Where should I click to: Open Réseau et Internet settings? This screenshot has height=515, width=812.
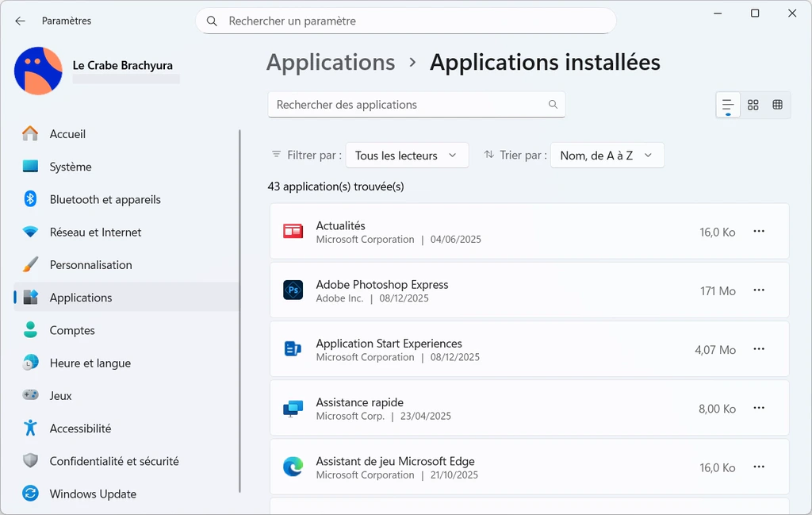pos(95,233)
